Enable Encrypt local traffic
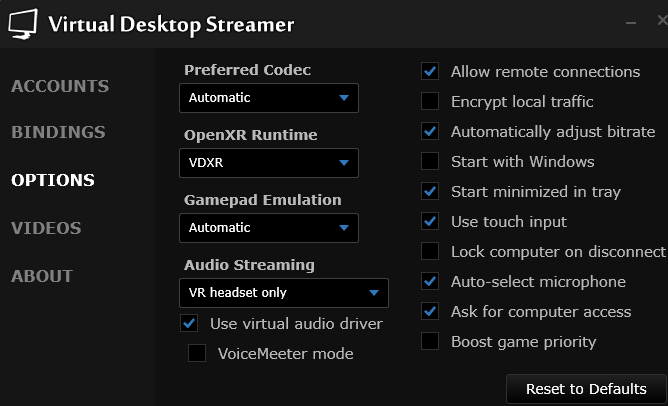 point(430,101)
